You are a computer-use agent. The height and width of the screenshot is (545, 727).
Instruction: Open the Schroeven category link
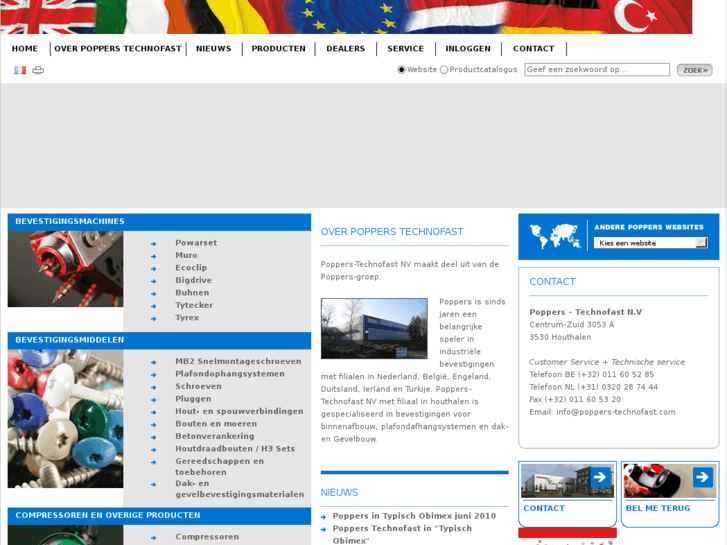pyautogui.click(x=198, y=386)
